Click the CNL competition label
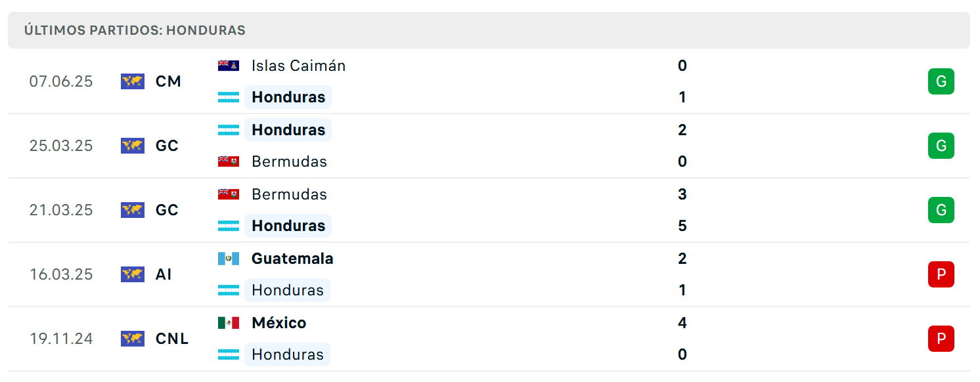The height and width of the screenshot is (382, 980). [172, 339]
